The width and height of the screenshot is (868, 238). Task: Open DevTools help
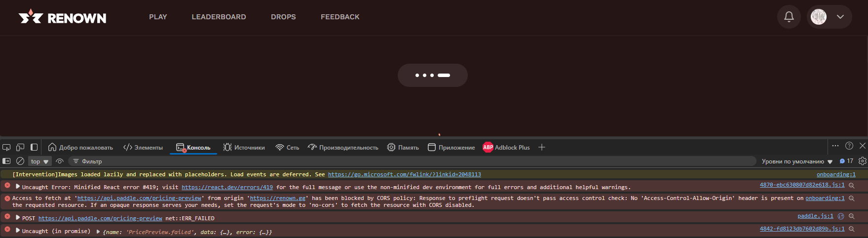849,146
